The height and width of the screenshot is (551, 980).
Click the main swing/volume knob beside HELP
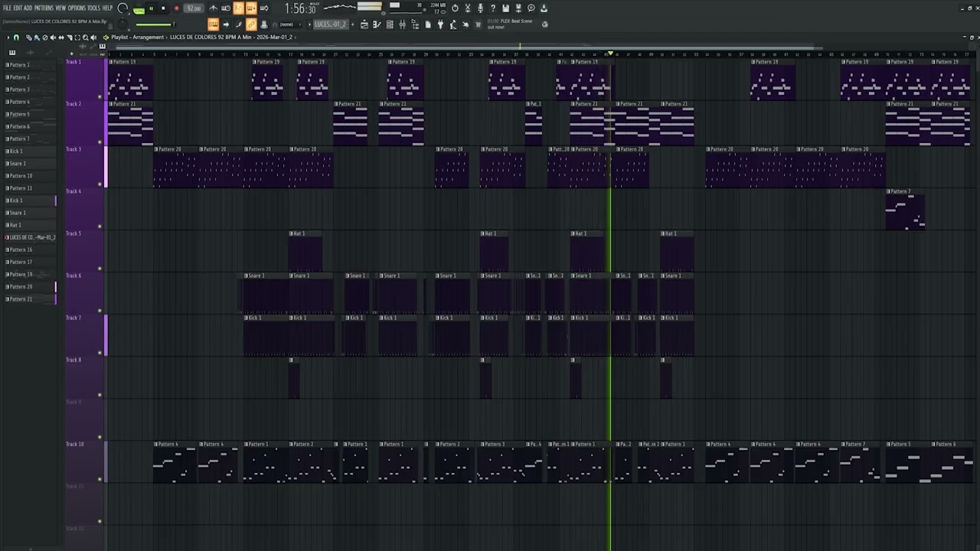pos(122,8)
